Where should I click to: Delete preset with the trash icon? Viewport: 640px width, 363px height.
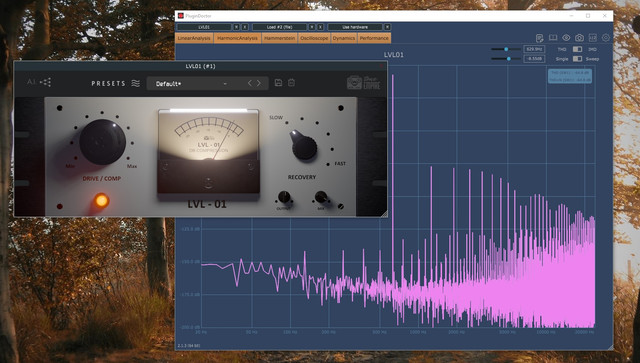pyautogui.click(x=291, y=82)
